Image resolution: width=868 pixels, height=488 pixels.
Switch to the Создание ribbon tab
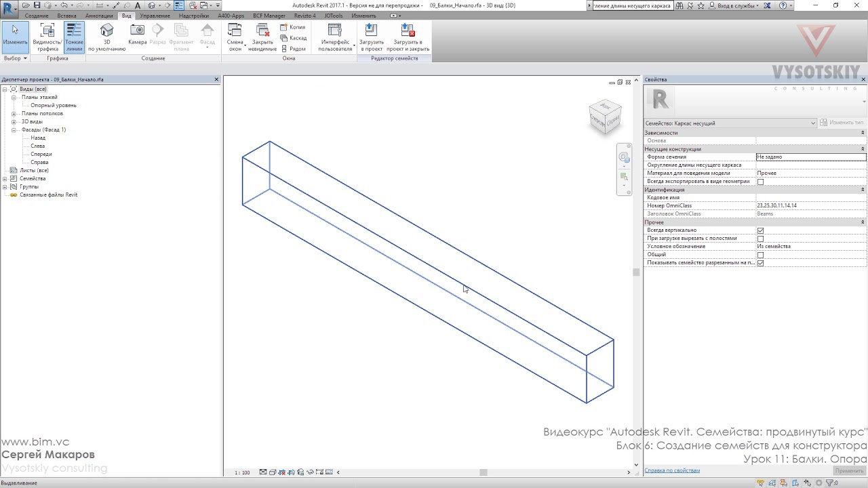37,15
